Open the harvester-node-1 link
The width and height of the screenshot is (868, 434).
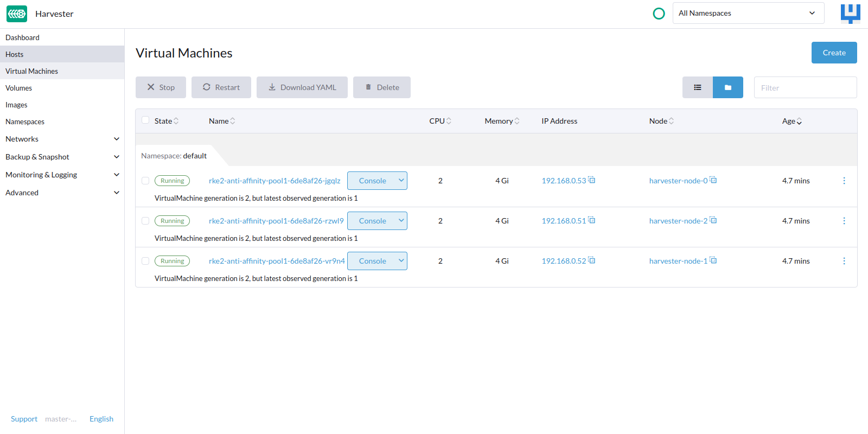pyautogui.click(x=678, y=261)
